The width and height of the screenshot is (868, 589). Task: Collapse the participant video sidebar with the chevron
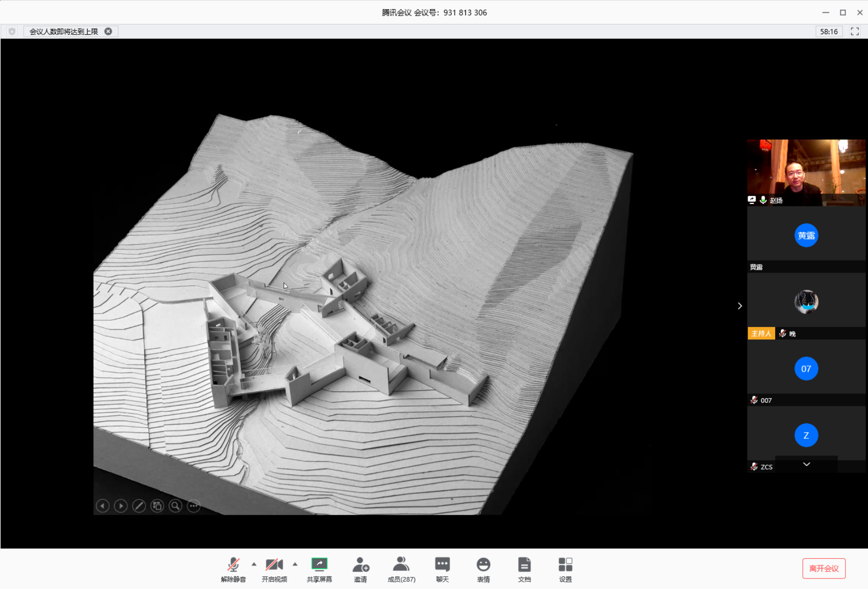point(739,306)
